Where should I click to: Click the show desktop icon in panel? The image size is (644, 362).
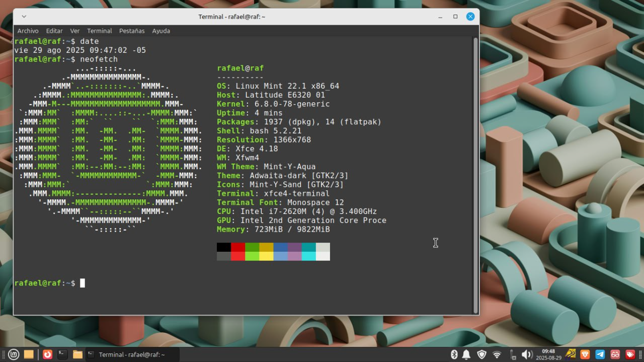click(x=29, y=354)
